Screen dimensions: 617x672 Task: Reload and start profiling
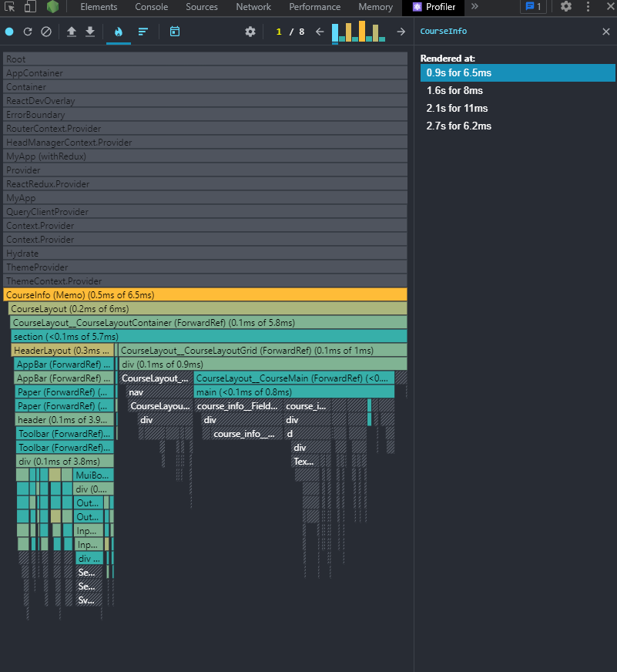click(x=28, y=32)
